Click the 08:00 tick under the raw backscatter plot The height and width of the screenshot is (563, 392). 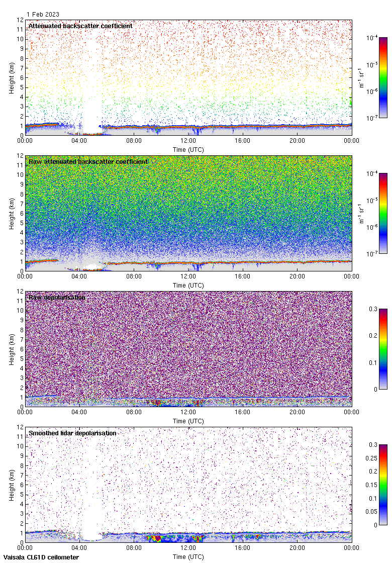coord(134,276)
